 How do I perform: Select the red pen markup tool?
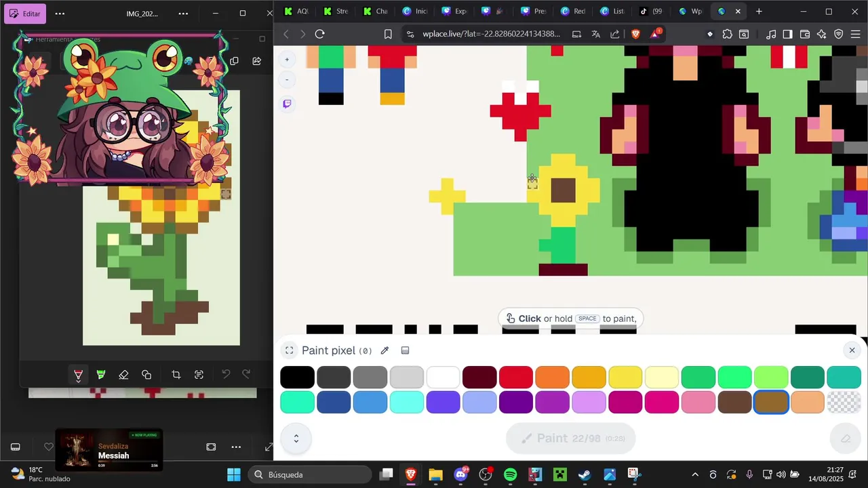click(79, 375)
